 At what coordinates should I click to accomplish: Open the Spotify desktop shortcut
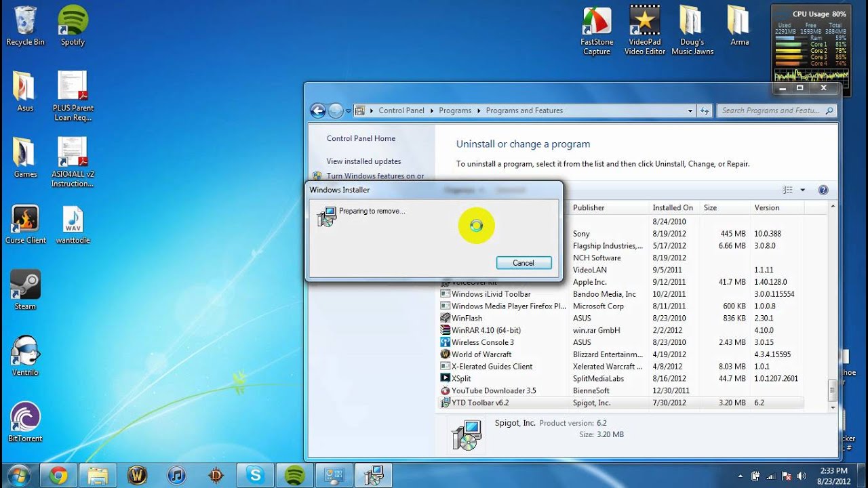point(73,26)
